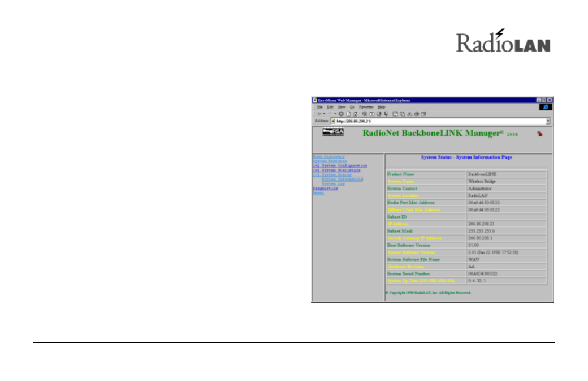
Task: Click the System Status - System Information Page heading
Action: (466, 157)
